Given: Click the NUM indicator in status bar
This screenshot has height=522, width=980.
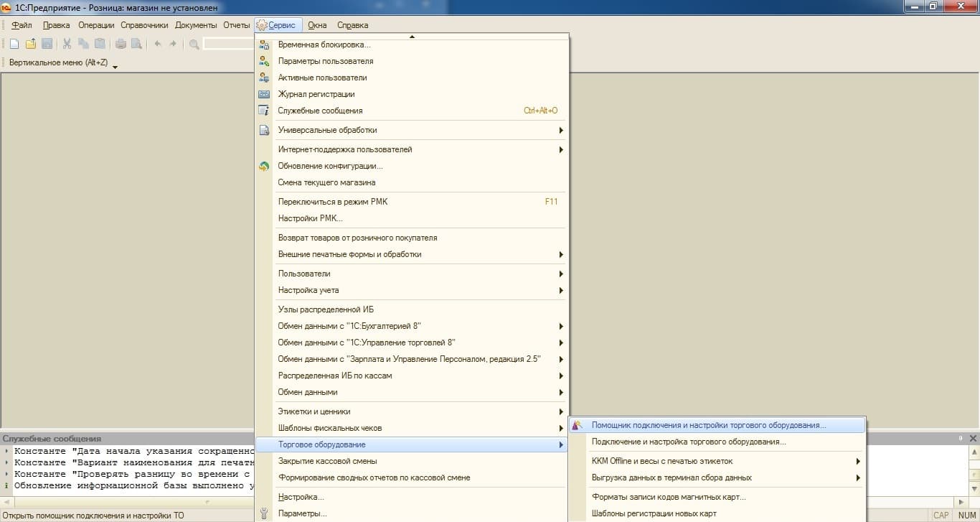Looking at the screenshot, I should [967, 515].
